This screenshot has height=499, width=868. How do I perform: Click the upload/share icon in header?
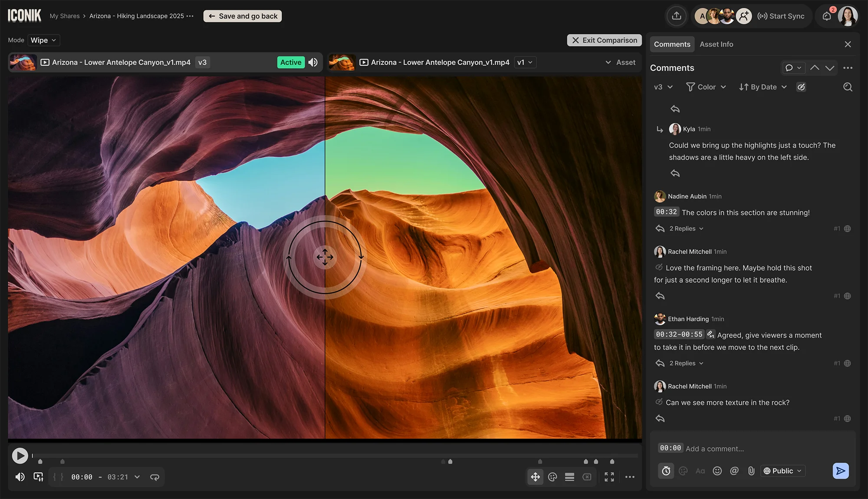click(x=676, y=16)
